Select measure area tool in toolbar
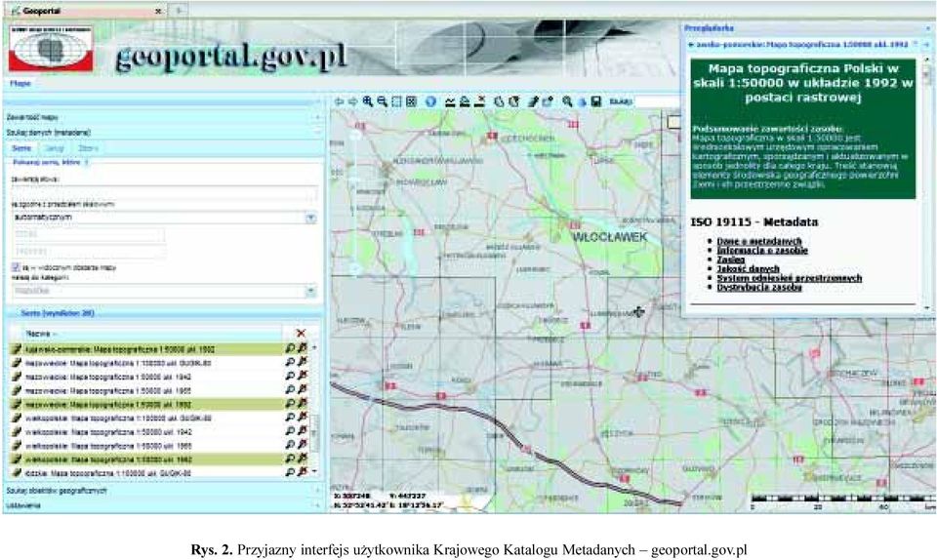The width and height of the screenshot is (937, 560). [x=465, y=101]
